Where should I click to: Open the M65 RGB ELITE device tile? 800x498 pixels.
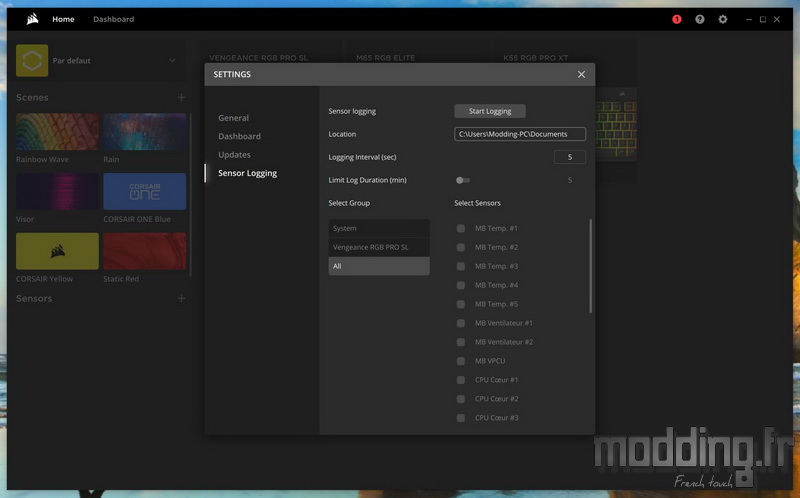(x=386, y=58)
